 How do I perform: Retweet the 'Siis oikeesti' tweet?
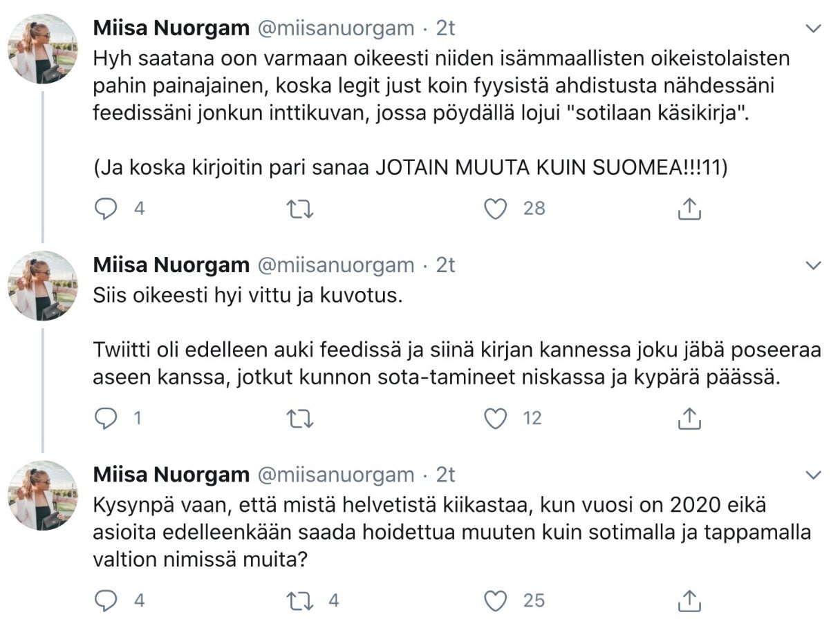pyautogui.click(x=300, y=419)
